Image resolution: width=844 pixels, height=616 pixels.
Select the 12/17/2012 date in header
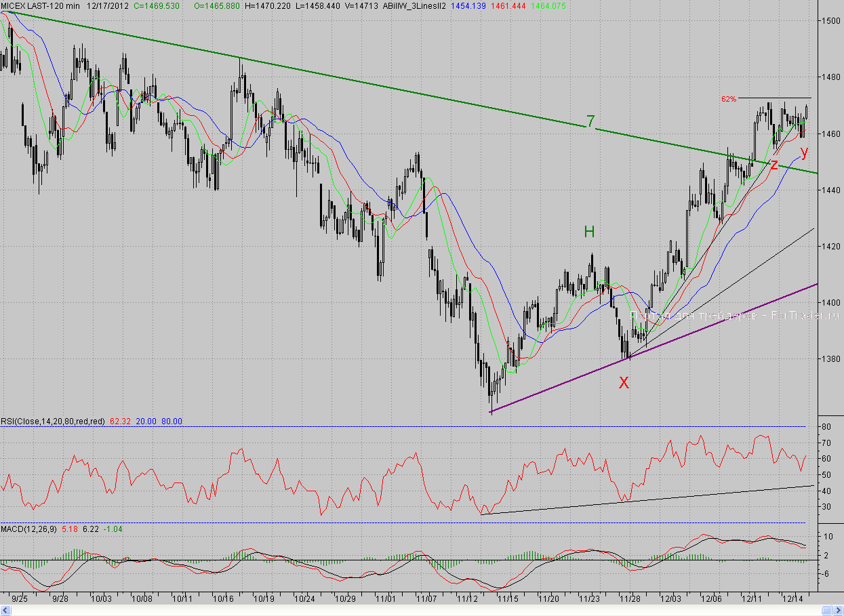[107, 5]
